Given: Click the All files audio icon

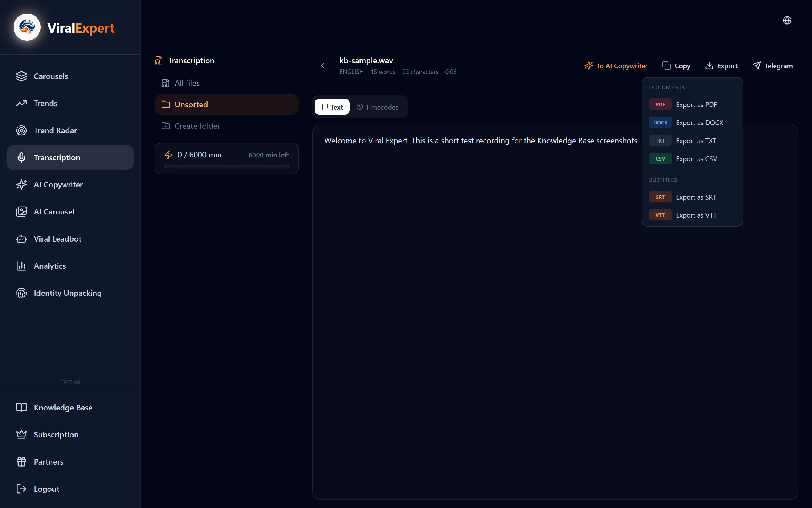Looking at the screenshot, I should click(x=166, y=83).
